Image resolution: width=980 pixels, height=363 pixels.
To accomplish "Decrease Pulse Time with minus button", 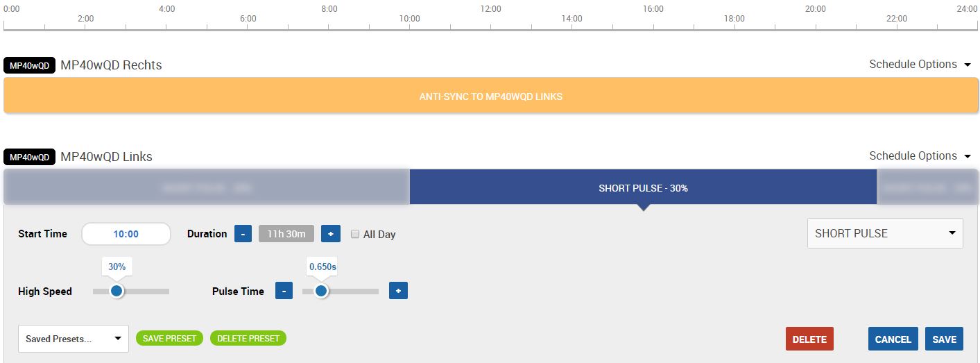I will click(x=284, y=291).
